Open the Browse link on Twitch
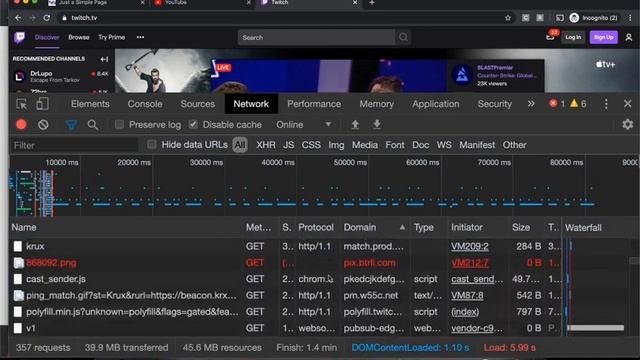Image resolution: width=640 pixels, height=360 pixels. pos(79,37)
